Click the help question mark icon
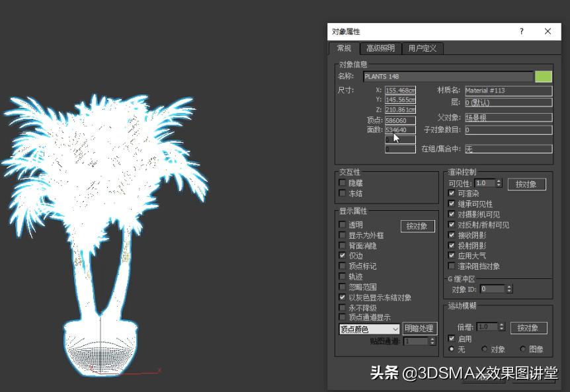 pyautogui.click(x=521, y=31)
